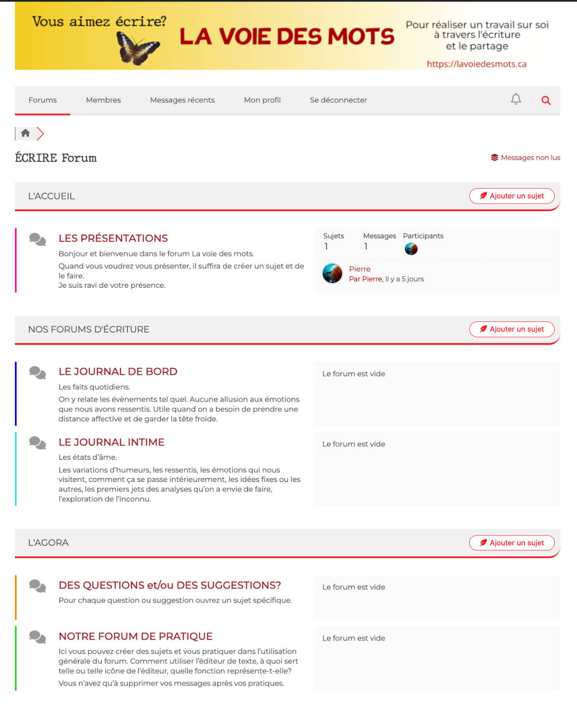Click the Messages count label
Image resolution: width=577 pixels, height=728 pixels.
coord(379,236)
